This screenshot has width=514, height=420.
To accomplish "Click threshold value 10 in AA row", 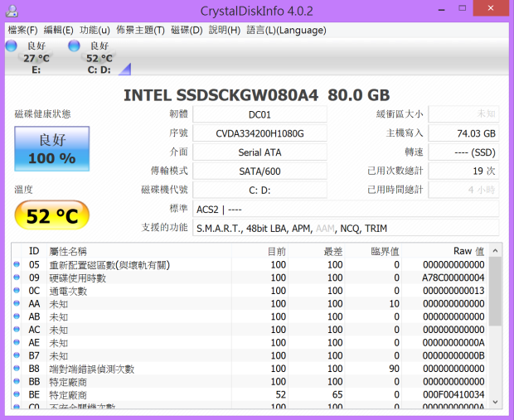I will [x=394, y=304].
